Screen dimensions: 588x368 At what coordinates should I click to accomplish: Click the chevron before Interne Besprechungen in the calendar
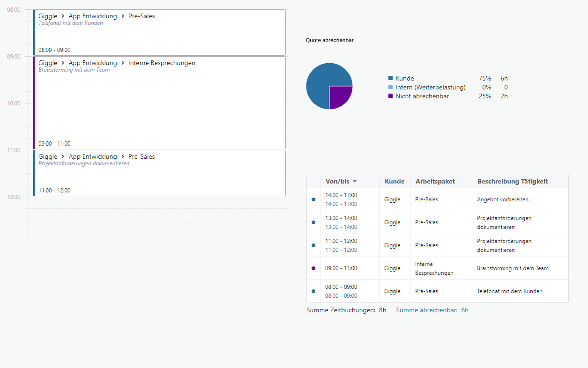click(123, 63)
